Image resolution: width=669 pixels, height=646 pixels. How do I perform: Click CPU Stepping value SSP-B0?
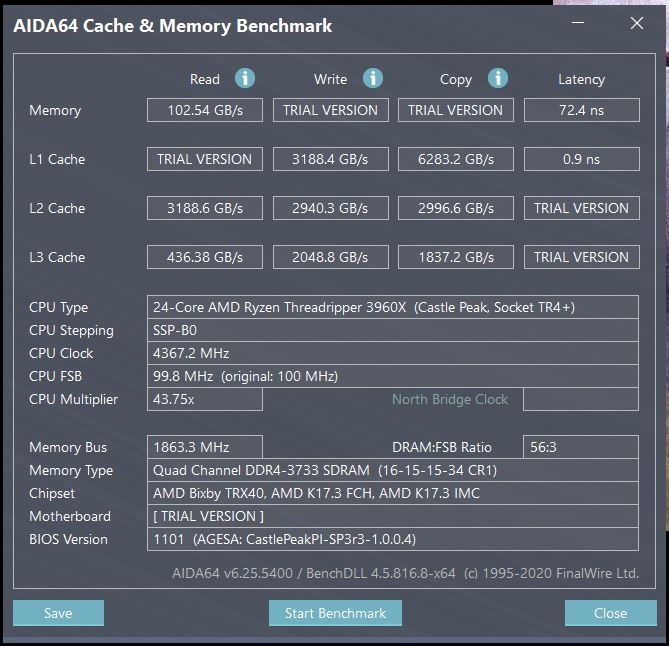pyautogui.click(x=393, y=330)
